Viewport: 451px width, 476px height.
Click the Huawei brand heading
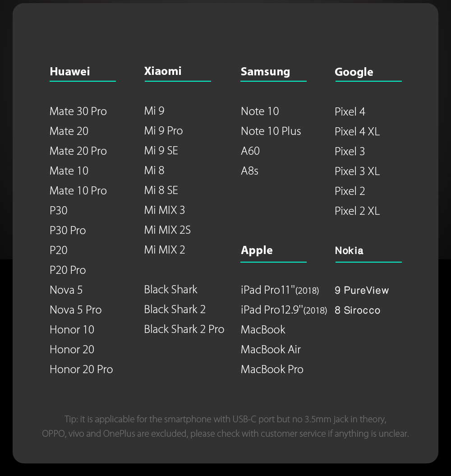pyautogui.click(x=70, y=72)
